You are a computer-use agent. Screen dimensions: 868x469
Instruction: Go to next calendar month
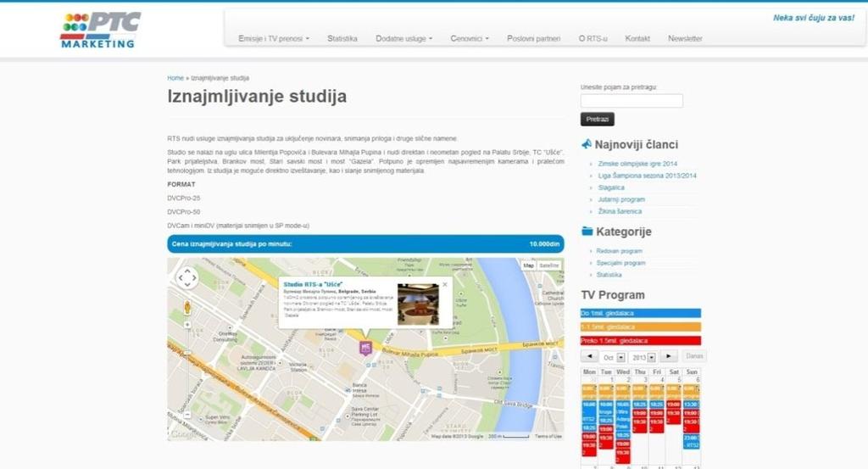[669, 356]
